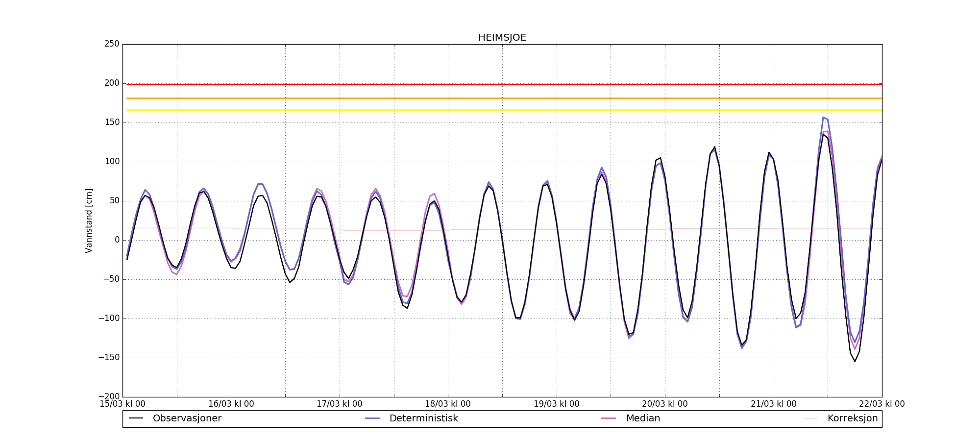
Task: Click the HEIMSJOE chart title
Action: 502,38
